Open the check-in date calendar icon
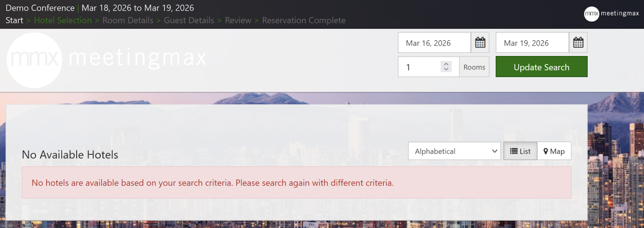Screen dimensions: 644x228 click(x=480, y=42)
